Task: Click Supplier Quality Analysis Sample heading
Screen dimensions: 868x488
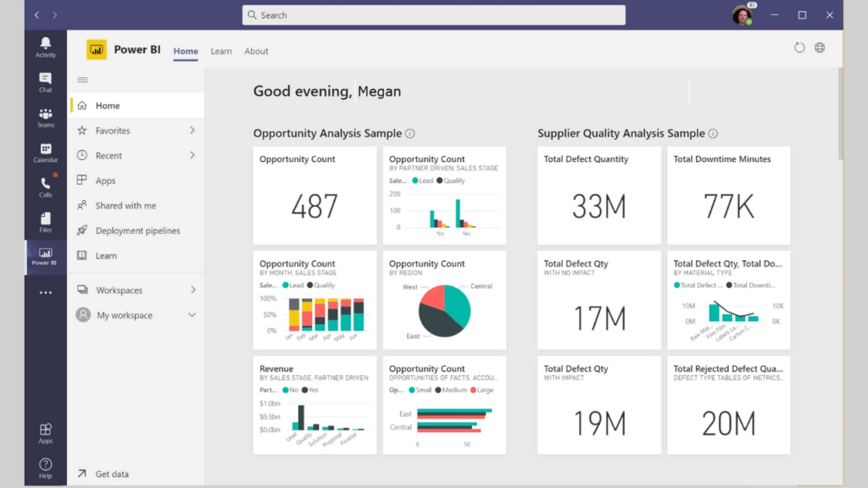Action: click(621, 133)
